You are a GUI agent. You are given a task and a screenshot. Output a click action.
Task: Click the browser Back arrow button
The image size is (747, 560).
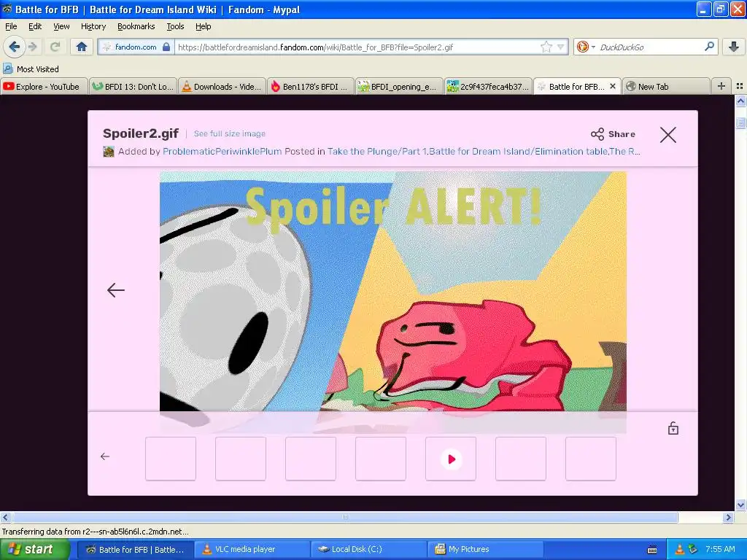(x=15, y=47)
